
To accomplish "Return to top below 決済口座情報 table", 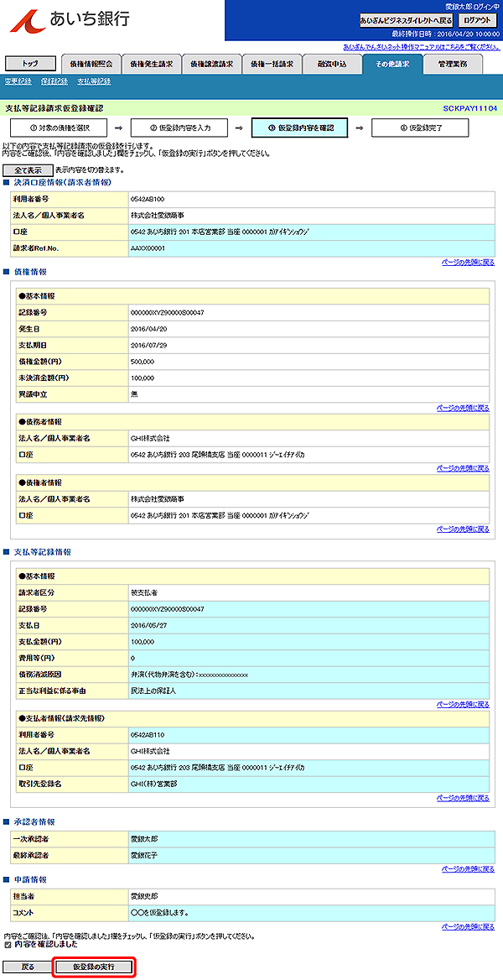I will (x=468, y=263).
